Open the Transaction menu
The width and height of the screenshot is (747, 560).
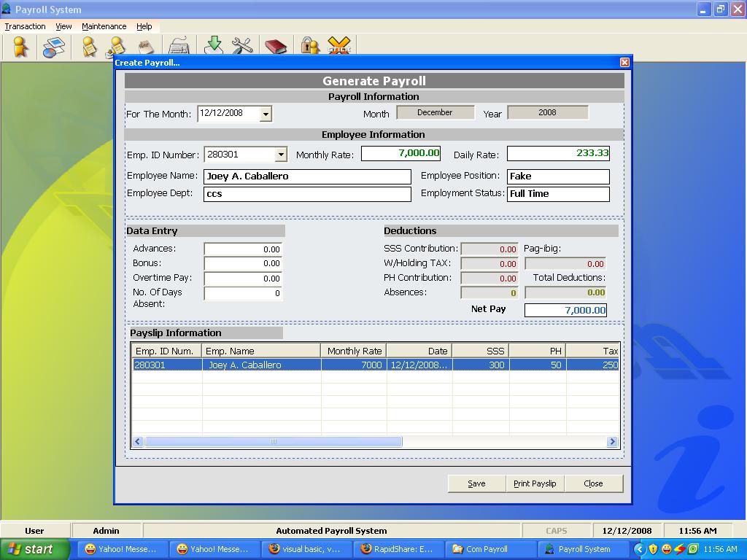pyautogui.click(x=25, y=26)
